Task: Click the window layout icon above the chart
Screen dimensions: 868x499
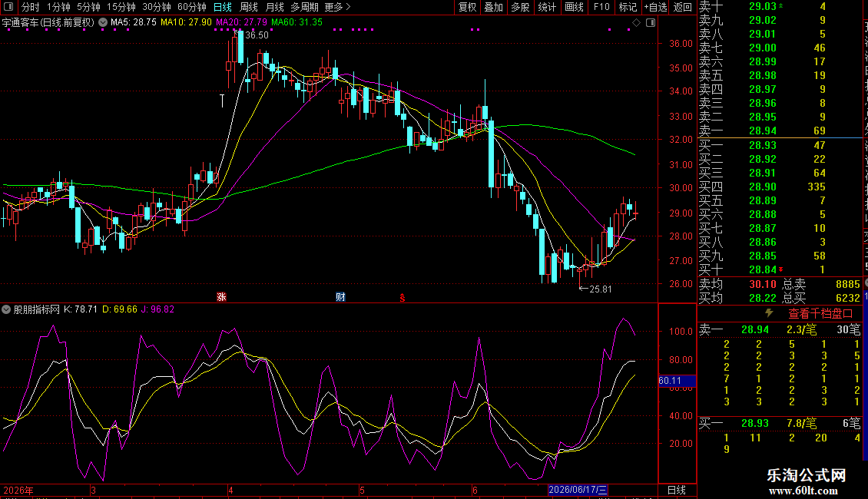Action: point(651,23)
